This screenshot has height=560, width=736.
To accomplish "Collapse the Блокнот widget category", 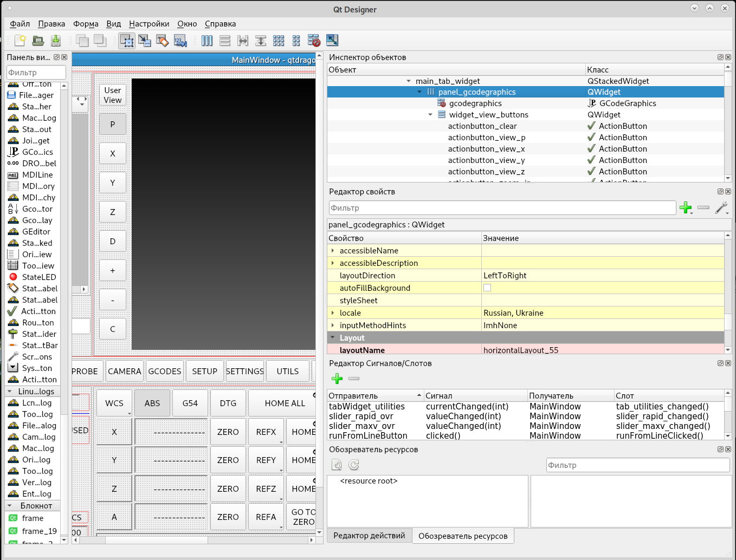I will coord(10,505).
